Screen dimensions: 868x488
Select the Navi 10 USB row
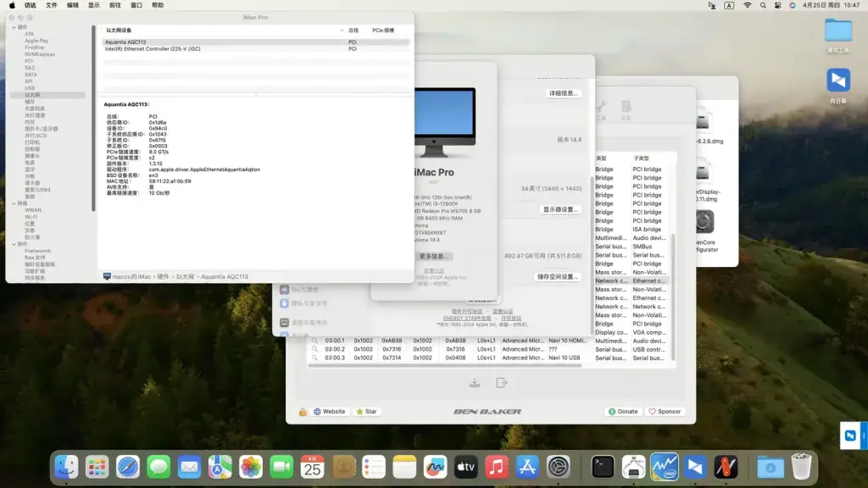point(489,358)
